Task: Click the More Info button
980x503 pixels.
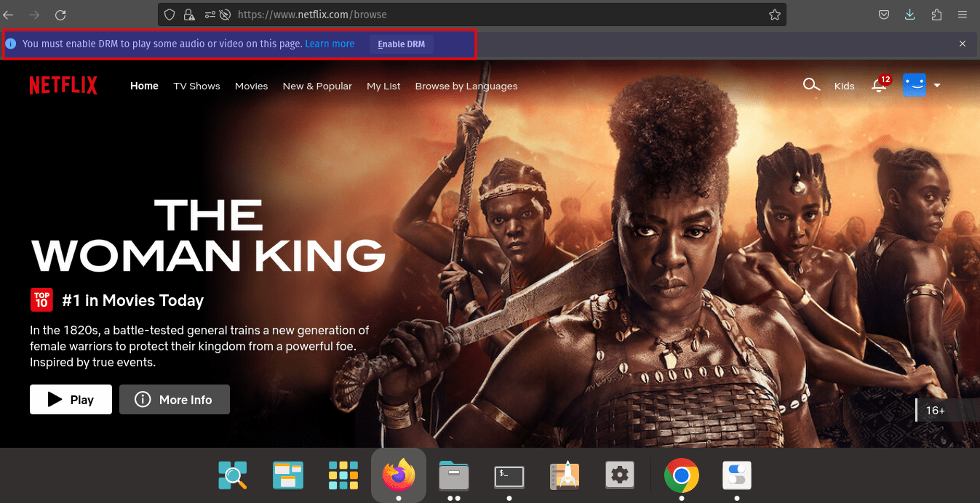Action: (175, 399)
